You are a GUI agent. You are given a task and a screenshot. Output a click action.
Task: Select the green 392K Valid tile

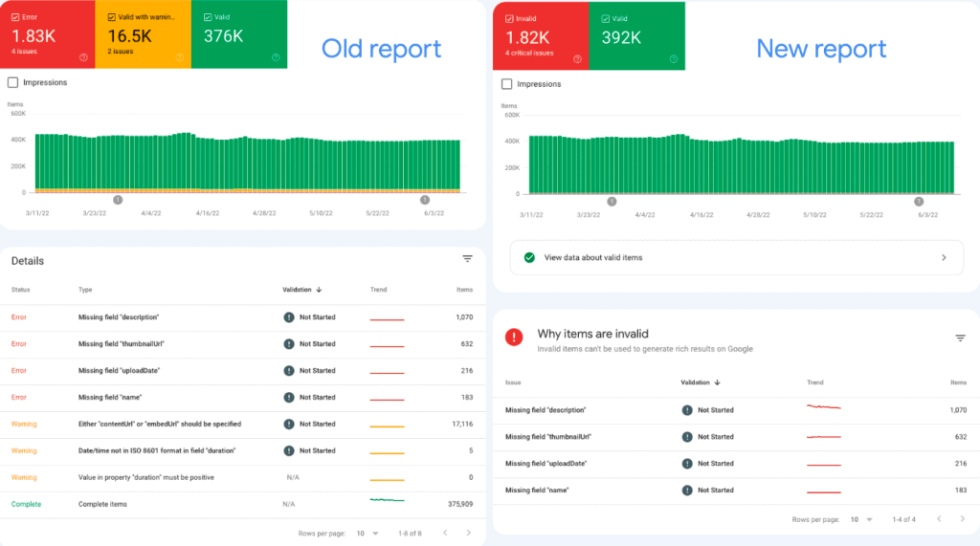636,35
